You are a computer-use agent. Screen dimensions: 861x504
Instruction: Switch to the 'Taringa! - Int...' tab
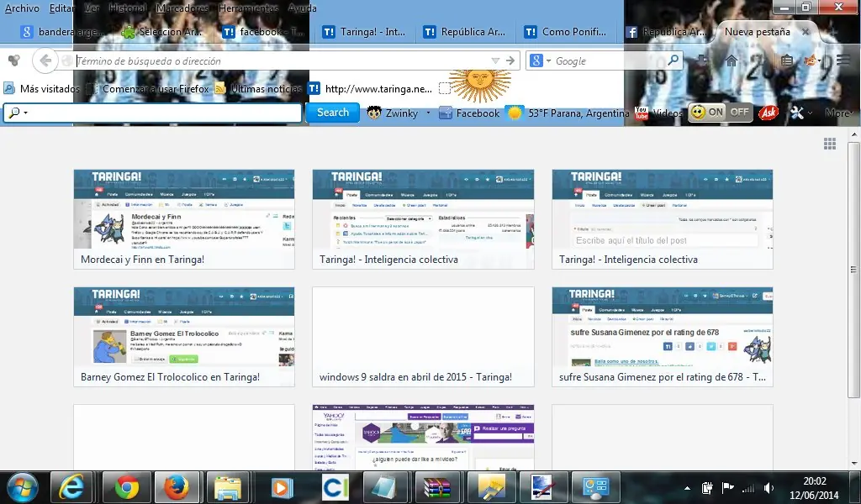364,32
